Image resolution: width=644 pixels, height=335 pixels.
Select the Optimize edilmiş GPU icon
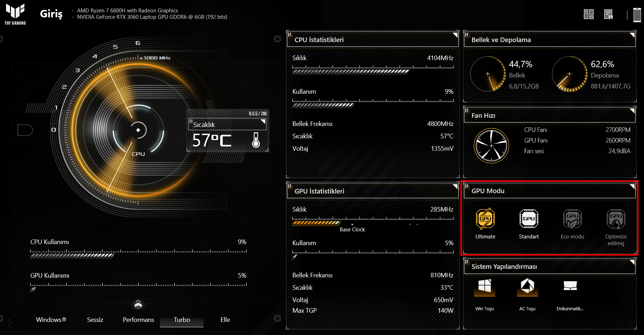[x=616, y=219]
